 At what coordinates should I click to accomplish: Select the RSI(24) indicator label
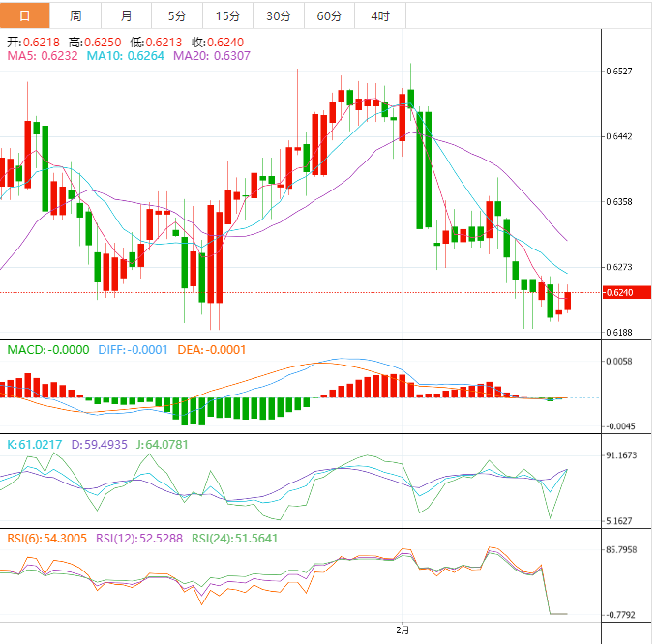coord(232,538)
